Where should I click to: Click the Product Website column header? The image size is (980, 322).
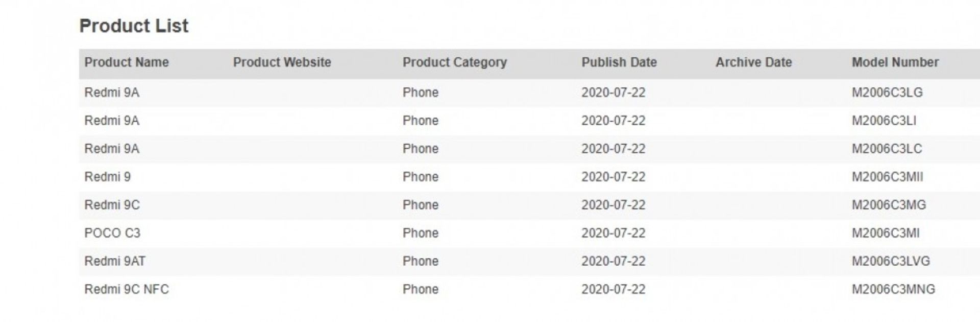(x=282, y=62)
